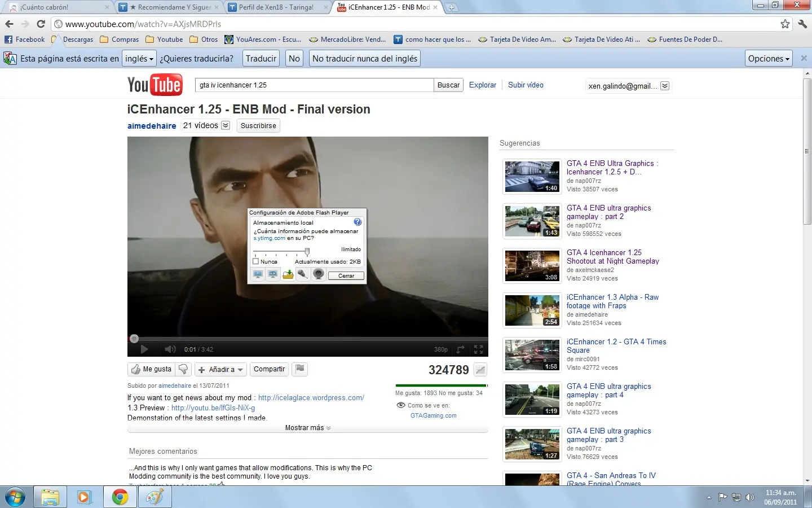
Task: Click the Buscar search button
Action: tap(448, 85)
